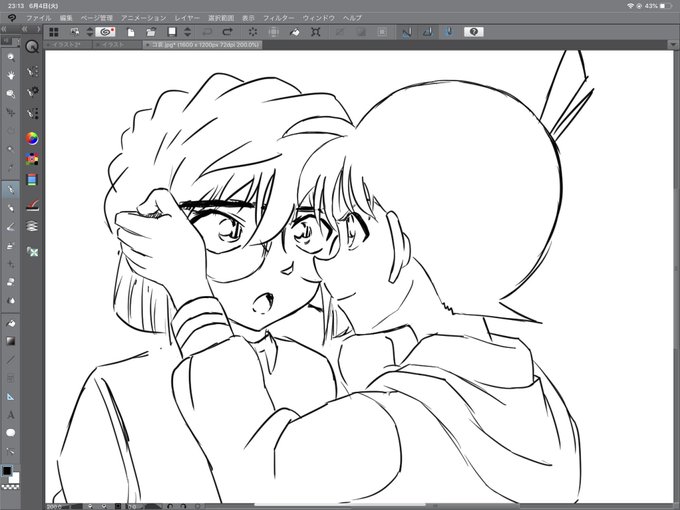
Task: Open the レイヤー menu
Action: 186,18
